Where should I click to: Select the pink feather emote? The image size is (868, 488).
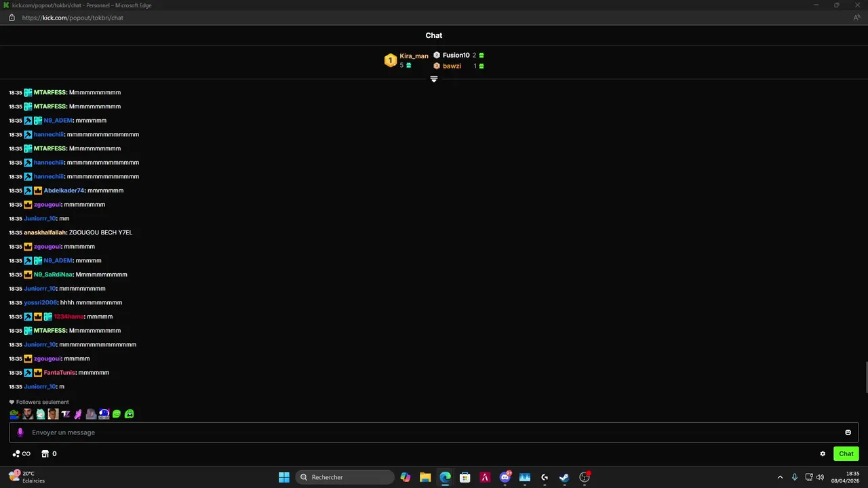78,414
